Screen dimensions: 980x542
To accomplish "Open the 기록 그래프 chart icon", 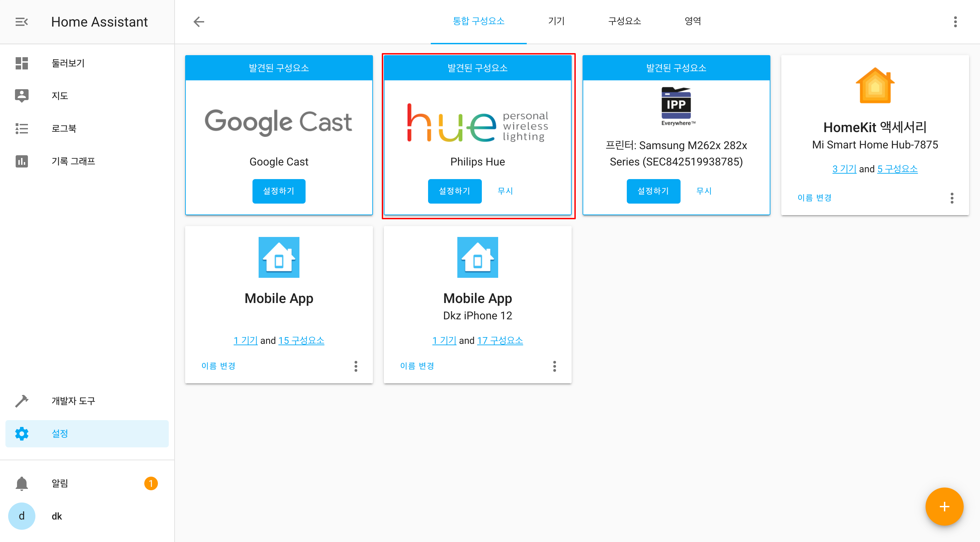I will pyautogui.click(x=22, y=161).
